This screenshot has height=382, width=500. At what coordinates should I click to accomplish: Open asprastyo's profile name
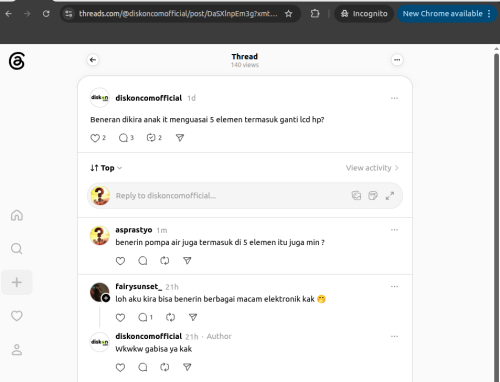134,230
